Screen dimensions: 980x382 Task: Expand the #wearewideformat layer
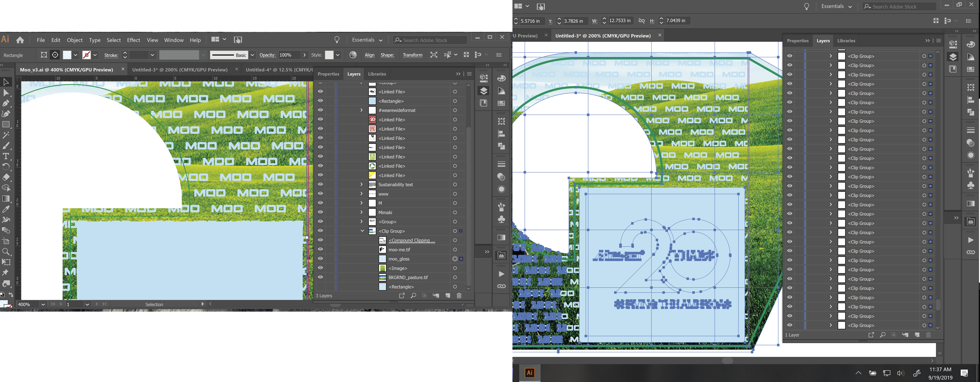point(361,110)
